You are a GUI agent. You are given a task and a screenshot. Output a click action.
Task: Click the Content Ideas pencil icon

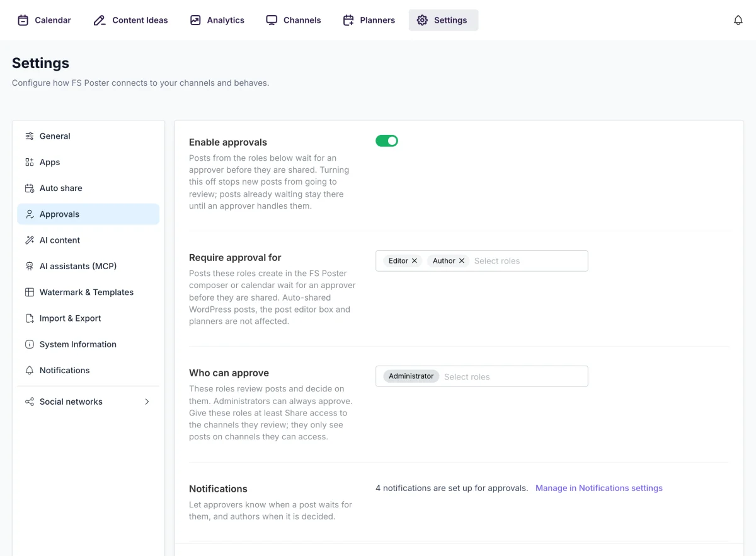click(x=100, y=20)
